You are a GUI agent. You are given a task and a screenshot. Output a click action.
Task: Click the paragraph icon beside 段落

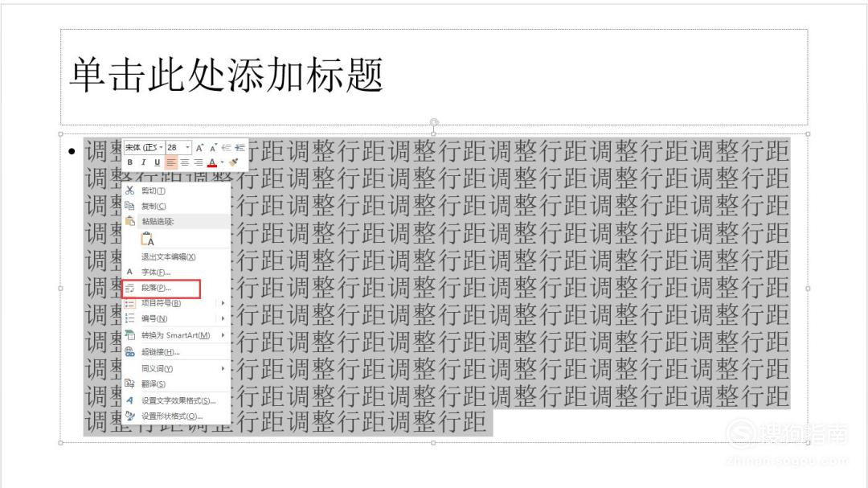pyautogui.click(x=129, y=288)
